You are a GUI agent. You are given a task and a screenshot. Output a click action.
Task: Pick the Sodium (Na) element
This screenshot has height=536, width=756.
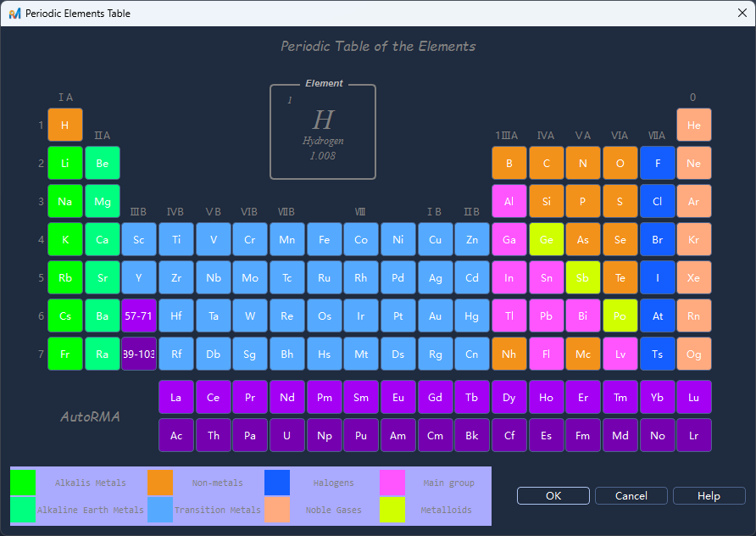coord(65,201)
